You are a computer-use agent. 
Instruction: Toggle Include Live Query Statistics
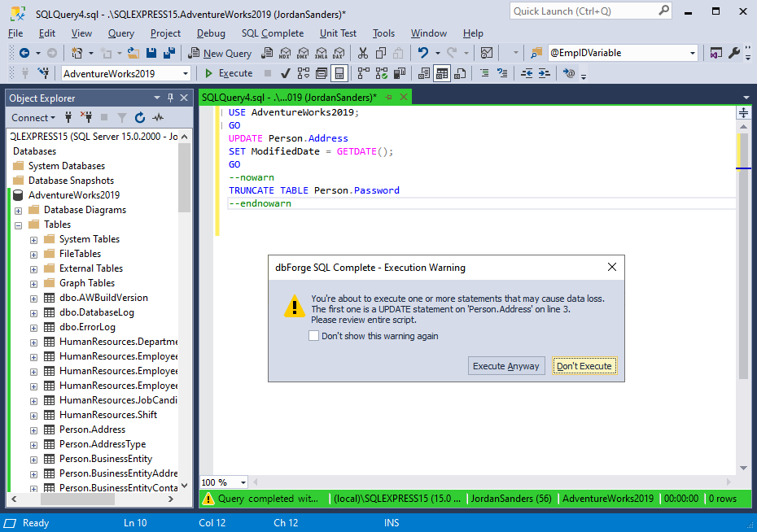click(382, 73)
